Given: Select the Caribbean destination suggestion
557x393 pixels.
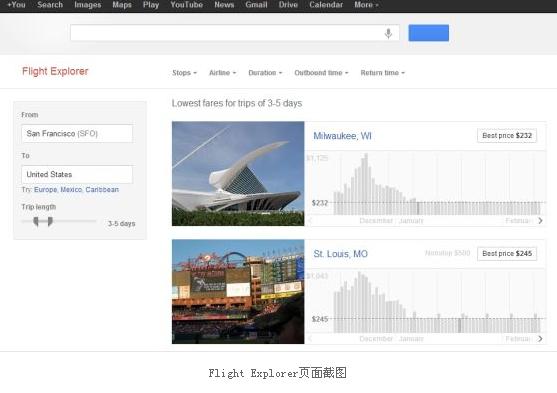Looking at the screenshot, I should click(x=102, y=190).
